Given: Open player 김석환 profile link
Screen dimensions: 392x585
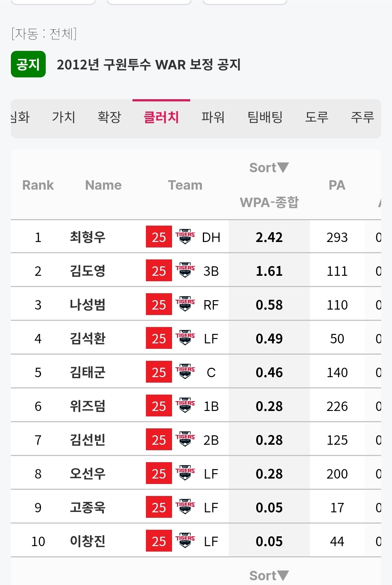Looking at the screenshot, I should [x=87, y=338].
